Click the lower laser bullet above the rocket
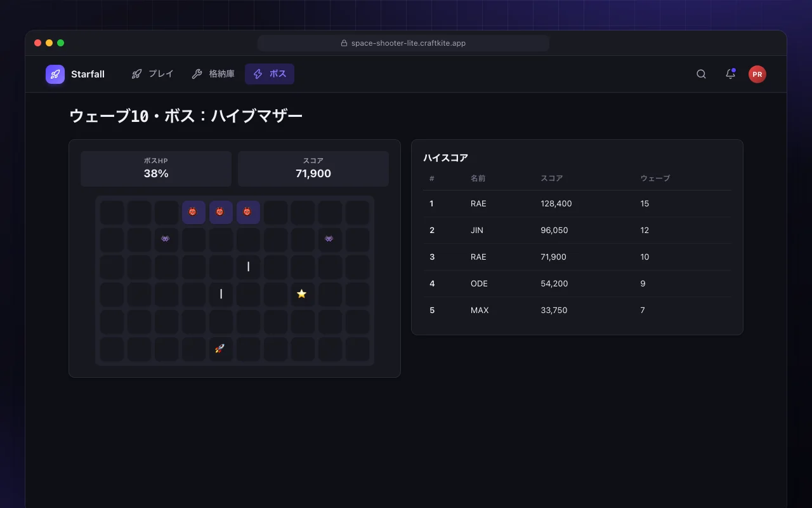 click(x=221, y=294)
